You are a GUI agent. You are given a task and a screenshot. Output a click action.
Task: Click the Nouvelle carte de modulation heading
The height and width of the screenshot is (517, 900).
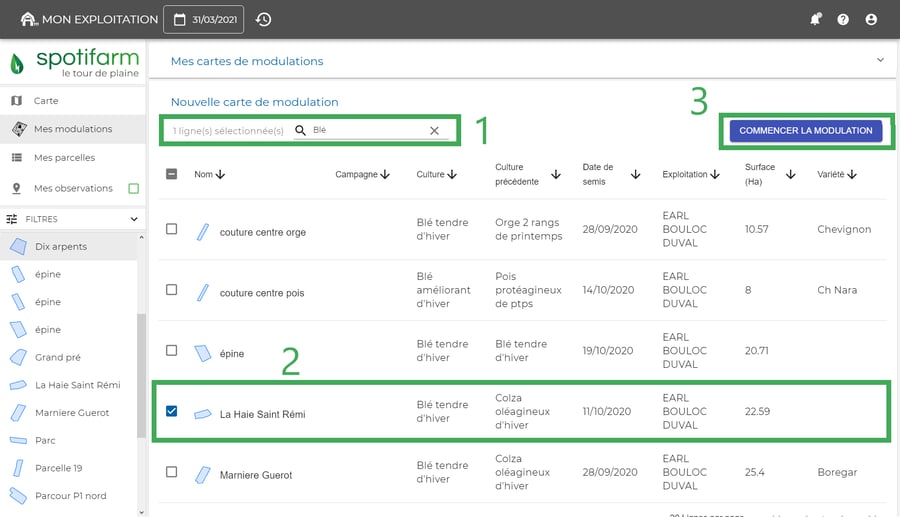(254, 102)
